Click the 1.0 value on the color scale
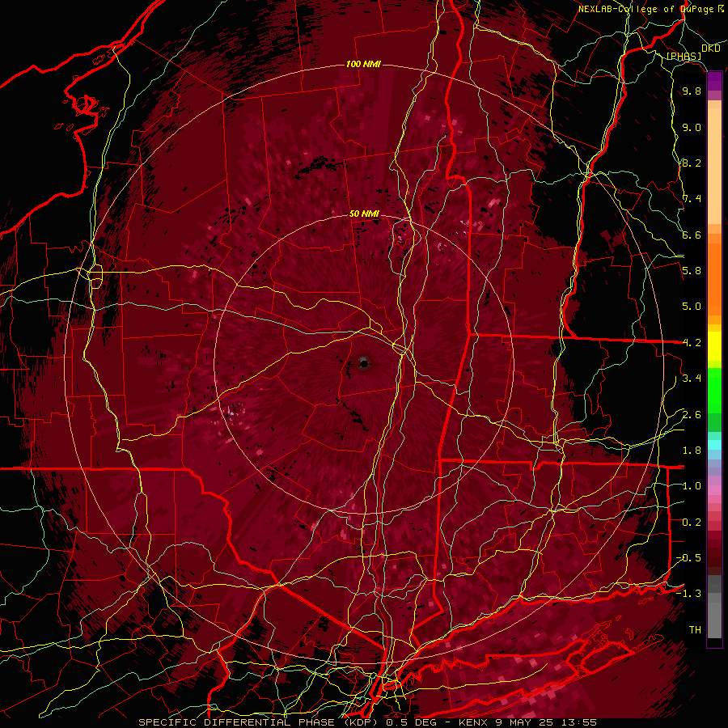The width and height of the screenshot is (728, 728). (x=692, y=487)
